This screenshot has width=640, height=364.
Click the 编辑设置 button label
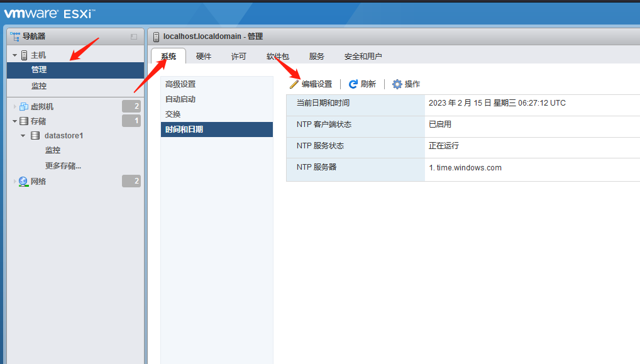(x=317, y=84)
